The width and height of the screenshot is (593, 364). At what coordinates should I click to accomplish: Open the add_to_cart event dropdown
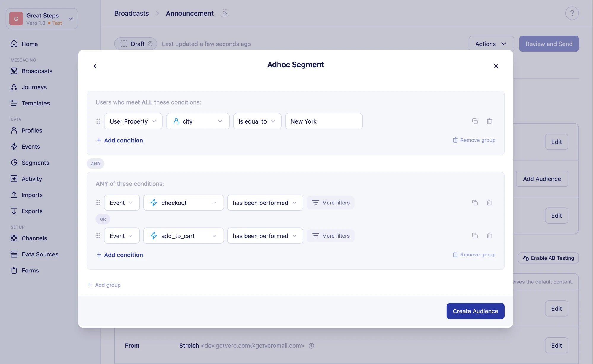183,236
